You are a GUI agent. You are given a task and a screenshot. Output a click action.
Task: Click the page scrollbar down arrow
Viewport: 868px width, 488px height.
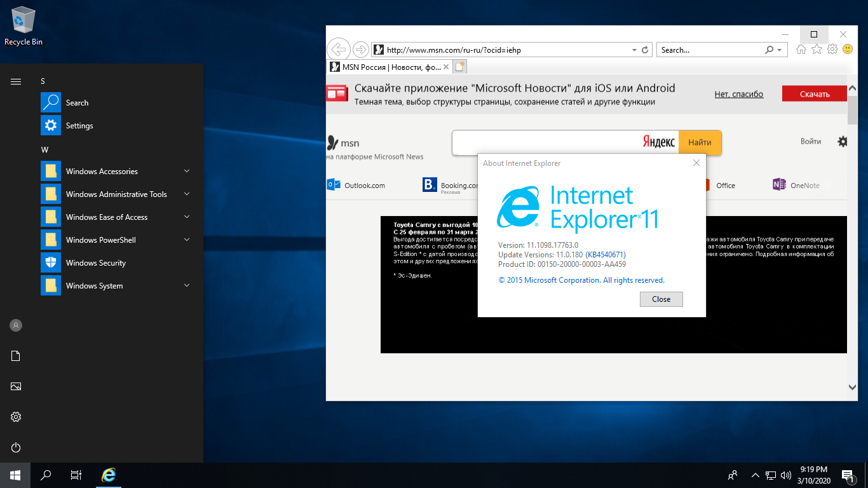[852, 387]
